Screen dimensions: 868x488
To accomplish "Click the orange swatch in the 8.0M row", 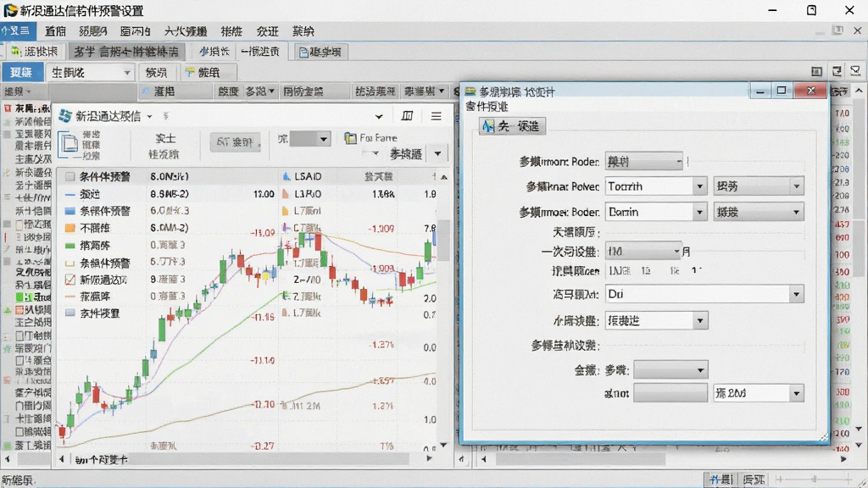I will [70, 228].
